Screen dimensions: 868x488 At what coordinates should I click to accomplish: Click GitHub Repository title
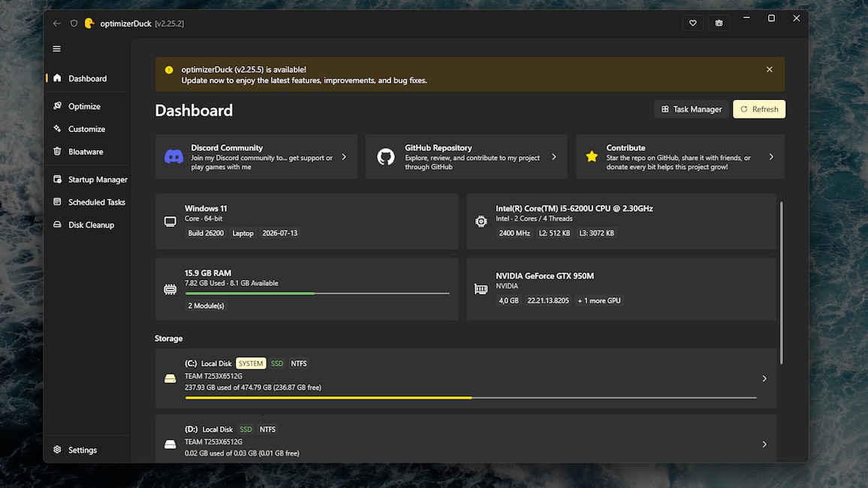click(x=439, y=148)
